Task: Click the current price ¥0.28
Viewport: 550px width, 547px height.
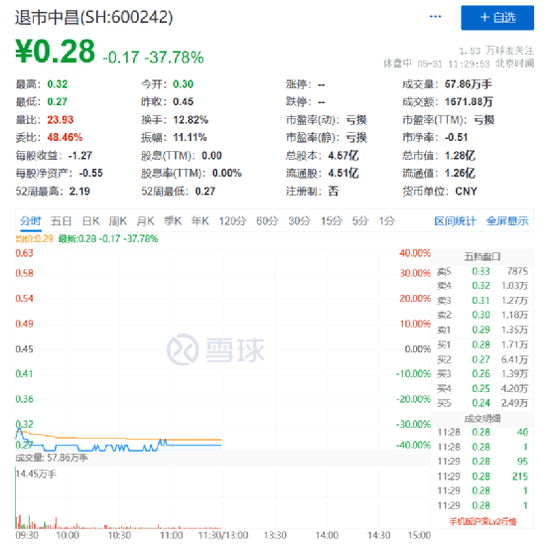Action: coord(55,52)
